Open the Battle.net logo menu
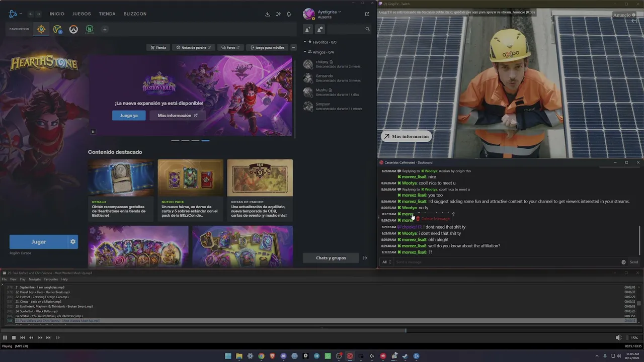The width and height of the screenshot is (644, 362). 15,14
